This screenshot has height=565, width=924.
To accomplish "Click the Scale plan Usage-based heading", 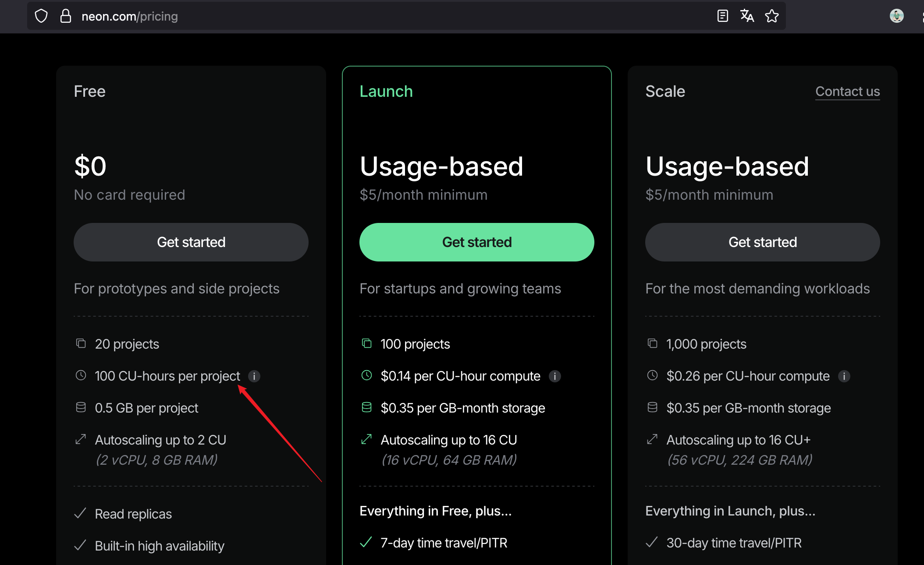I will (727, 166).
